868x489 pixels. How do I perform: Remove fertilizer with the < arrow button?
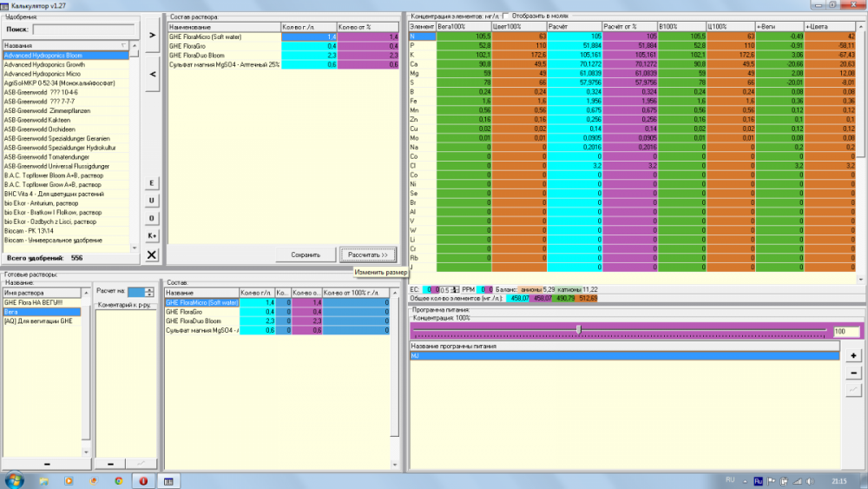(152, 74)
